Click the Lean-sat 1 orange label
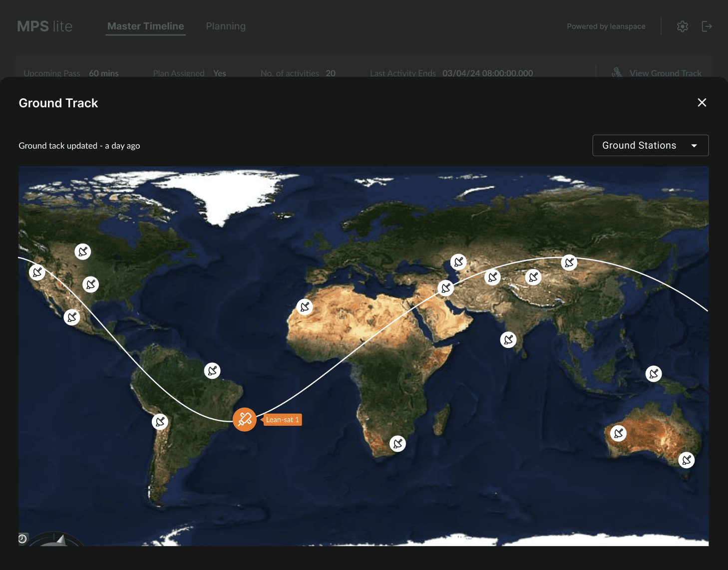 pos(282,420)
